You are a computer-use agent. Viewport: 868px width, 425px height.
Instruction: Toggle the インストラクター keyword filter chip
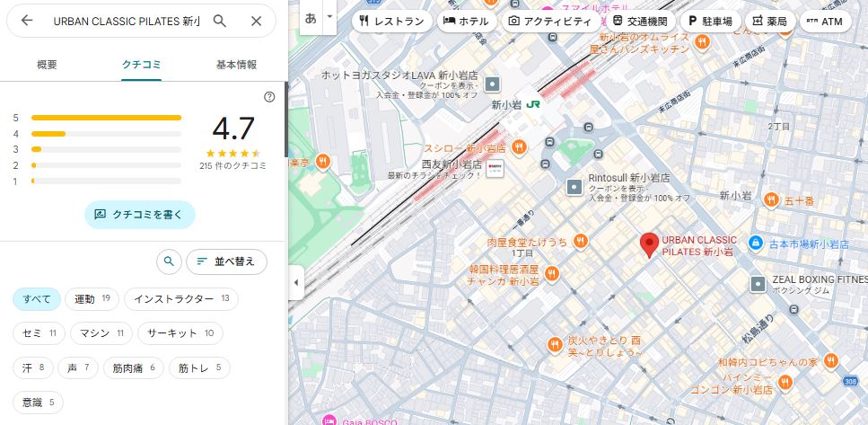pyautogui.click(x=181, y=298)
